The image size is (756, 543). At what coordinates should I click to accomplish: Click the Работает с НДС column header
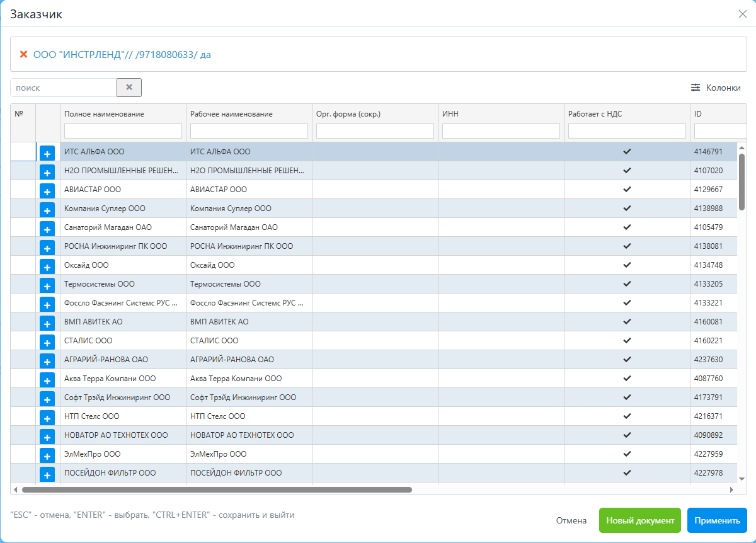pos(595,114)
